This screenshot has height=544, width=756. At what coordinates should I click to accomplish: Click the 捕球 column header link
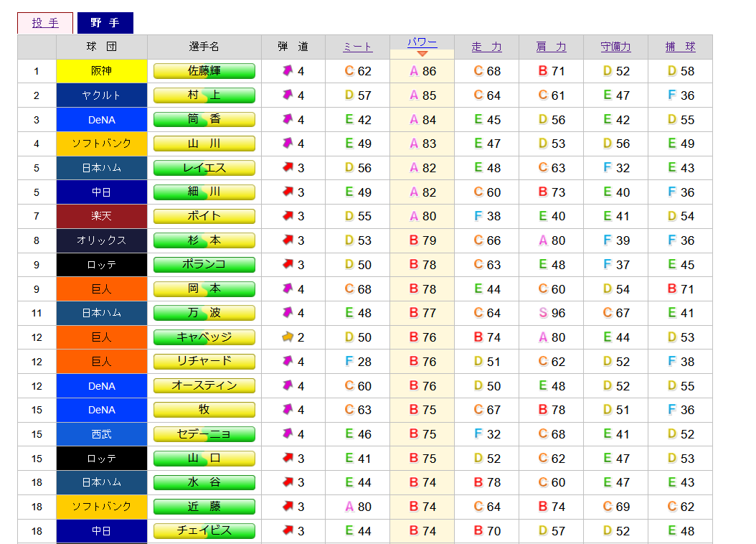pyautogui.click(x=680, y=47)
